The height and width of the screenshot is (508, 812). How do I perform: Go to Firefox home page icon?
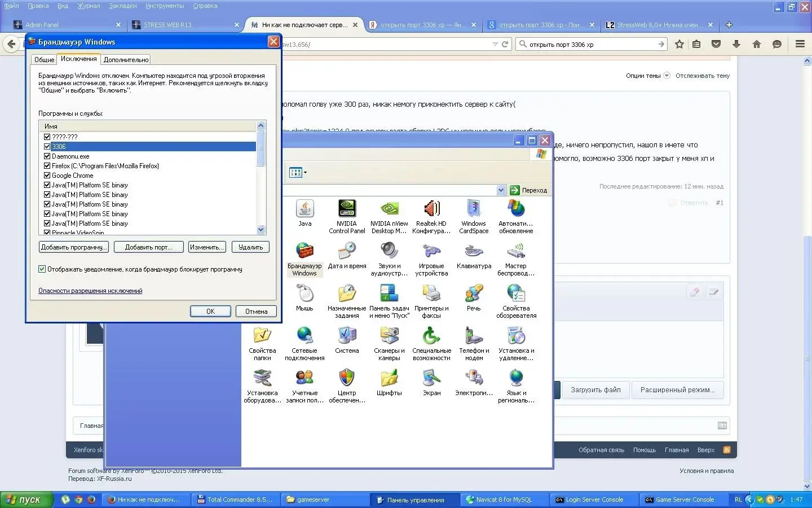pos(757,44)
